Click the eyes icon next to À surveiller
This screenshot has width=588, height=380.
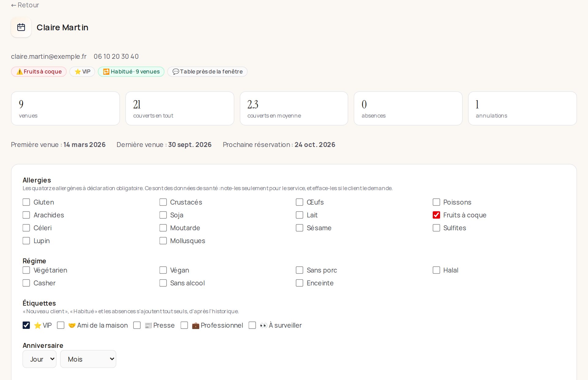coord(263,325)
